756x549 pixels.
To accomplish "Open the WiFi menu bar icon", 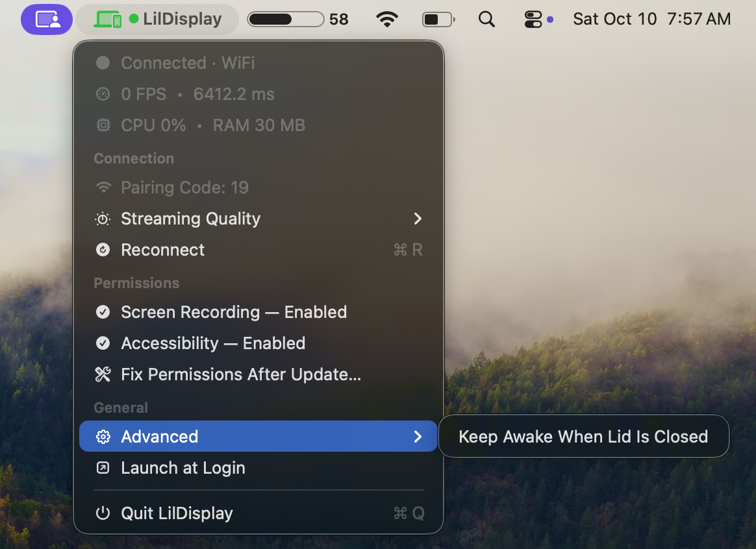I will click(387, 19).
